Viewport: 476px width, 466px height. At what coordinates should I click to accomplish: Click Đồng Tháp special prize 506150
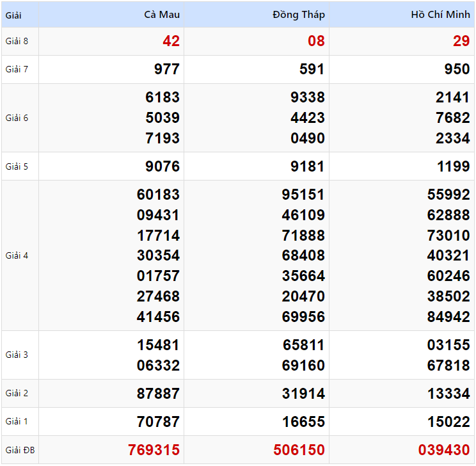299,450
